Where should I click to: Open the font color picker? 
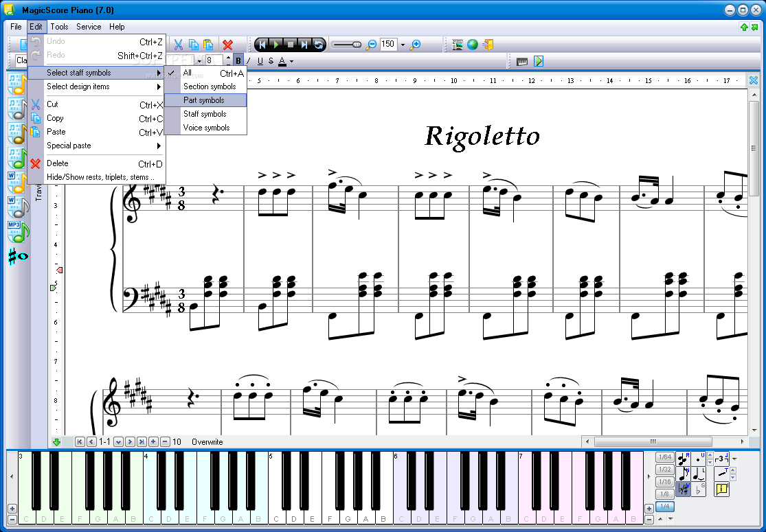(x=282, y=61)
